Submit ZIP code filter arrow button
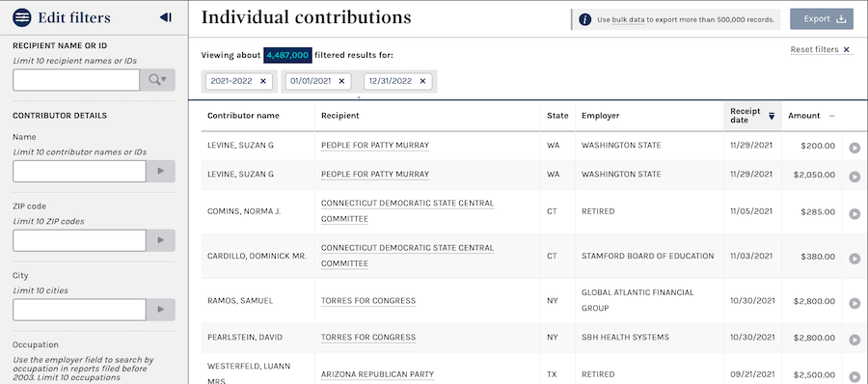Viewport: 868px width, 384px height. pos(160,240)
